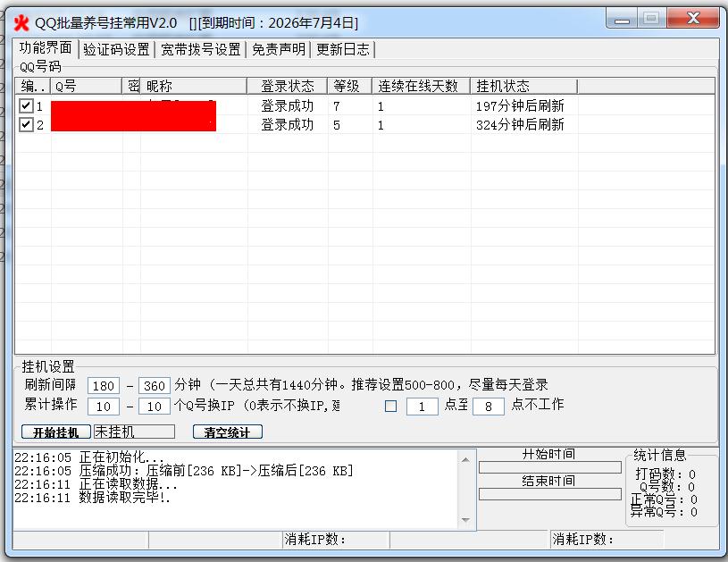
Task: Click the log scrollbar down arrow
Action: point(465,520)
